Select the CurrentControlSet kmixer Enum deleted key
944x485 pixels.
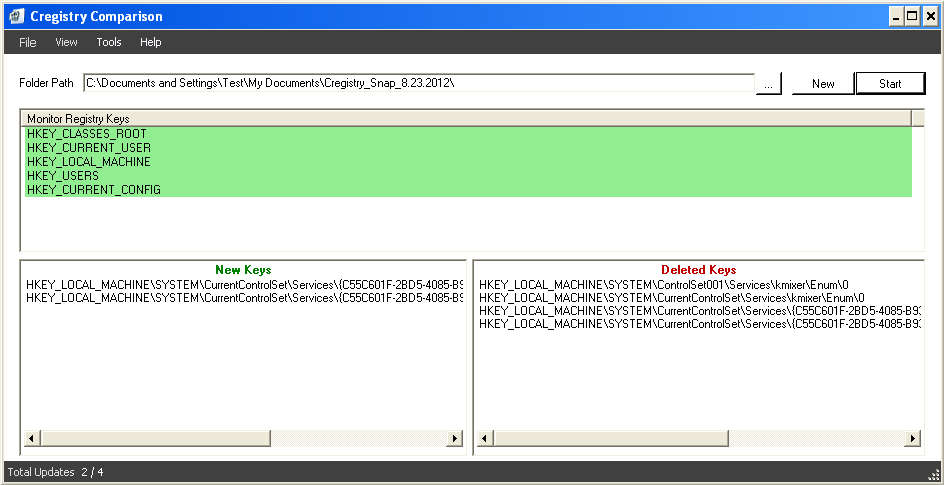coord(672,297)
